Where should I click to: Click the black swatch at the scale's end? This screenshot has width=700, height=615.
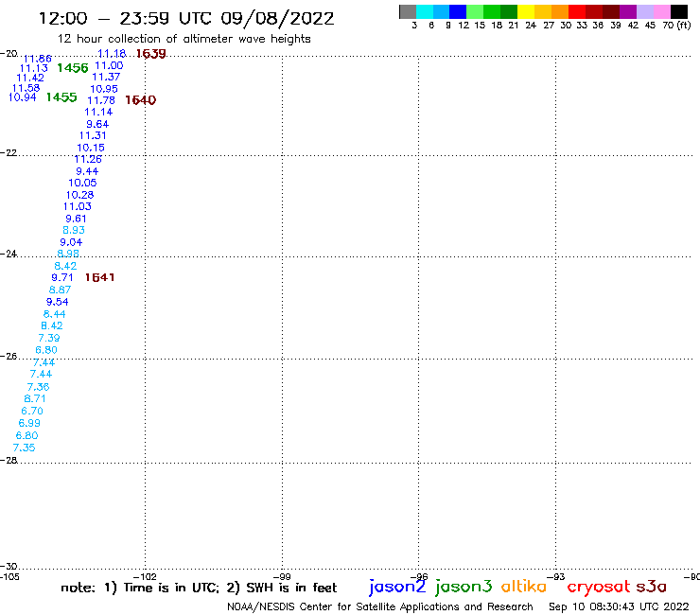[x=679, y=11]
